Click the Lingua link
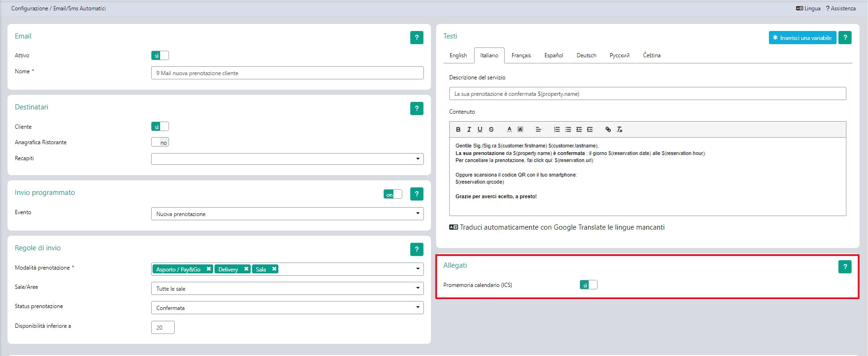The height and width of the screenshot is (356, 868). click(808, 8)
